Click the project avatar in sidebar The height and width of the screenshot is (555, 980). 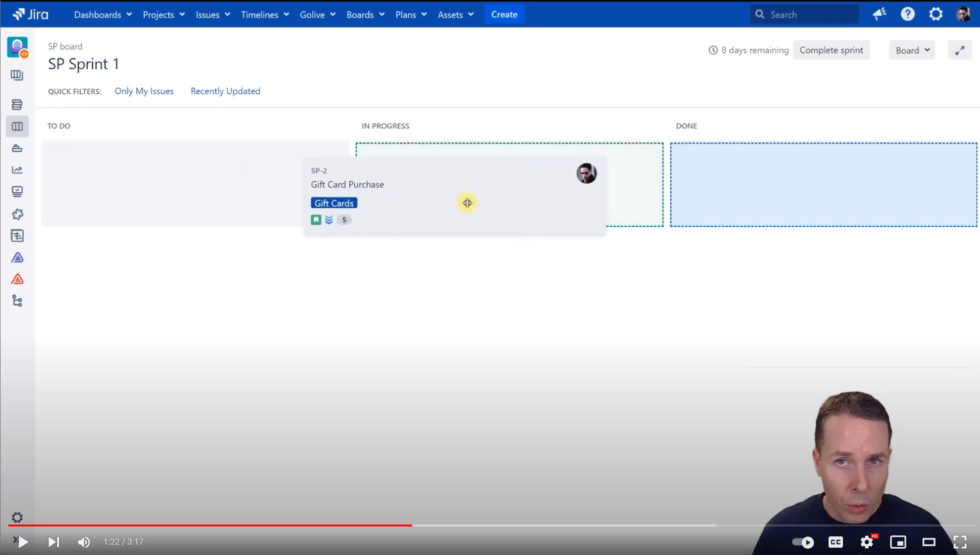[x=18, y=47]
